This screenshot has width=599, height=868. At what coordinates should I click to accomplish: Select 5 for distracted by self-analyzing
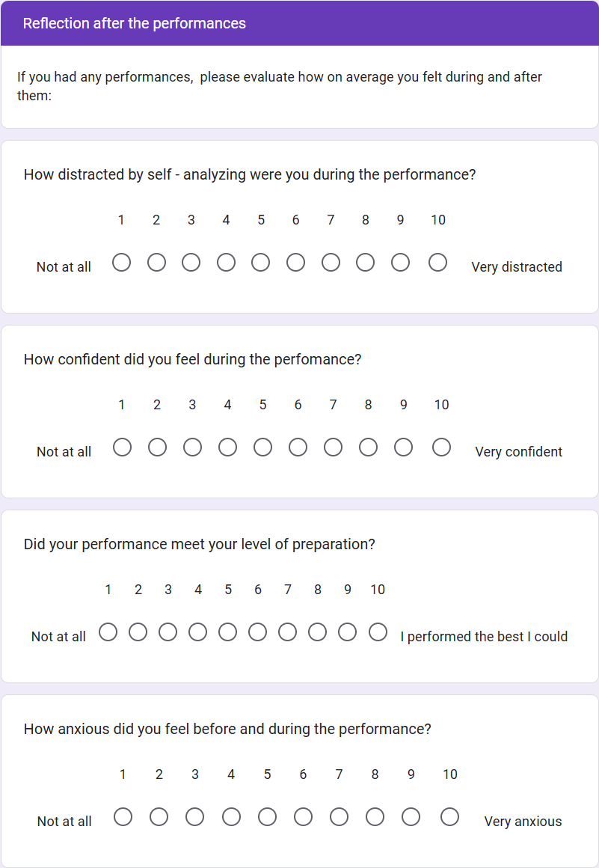261,263
